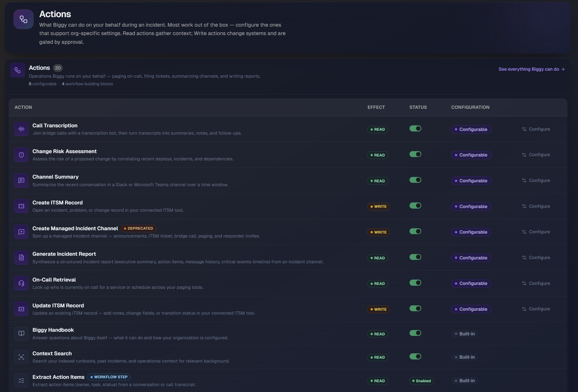Disable the Update ITSM Record toggle
Screen dimensions: 578x392
(x=415, y=308)
